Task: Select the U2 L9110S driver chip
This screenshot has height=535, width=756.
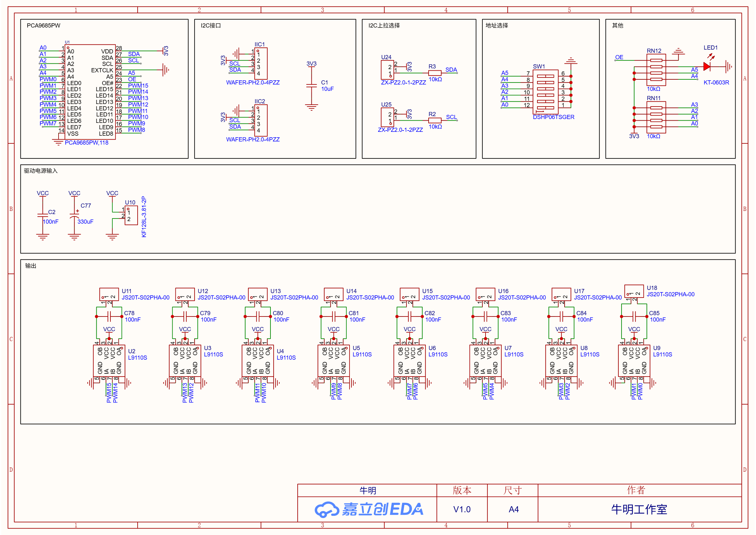Action: tap(109, 361)
